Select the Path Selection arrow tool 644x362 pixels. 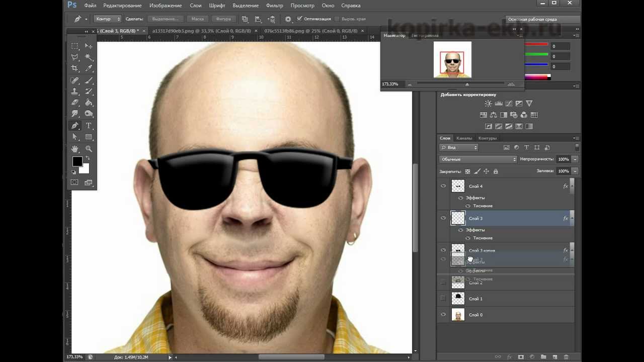pos(75,137)
